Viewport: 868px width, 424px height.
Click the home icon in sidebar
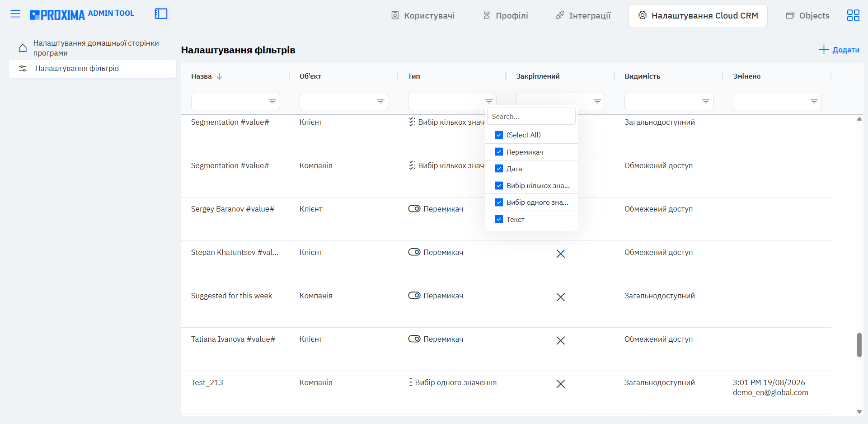tap(23, 48)
